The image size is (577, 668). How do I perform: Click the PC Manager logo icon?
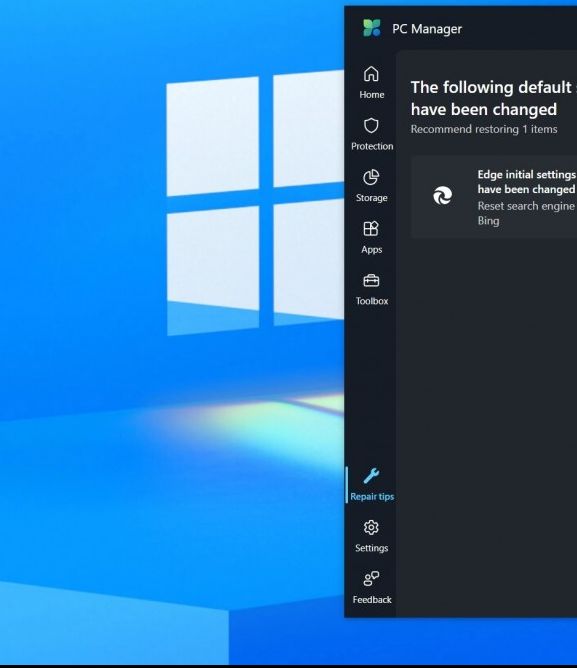[x=372, y=29]
